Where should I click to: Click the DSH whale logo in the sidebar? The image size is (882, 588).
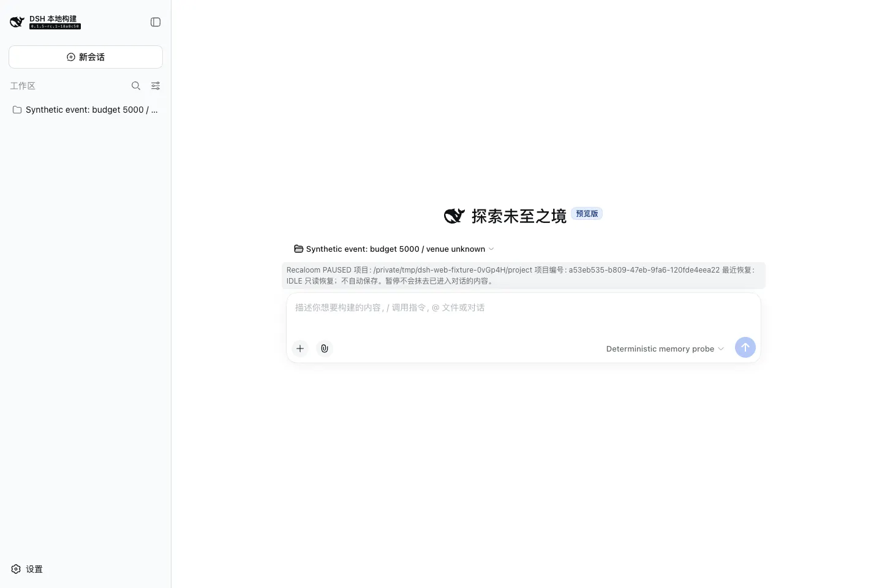[17, 22]
